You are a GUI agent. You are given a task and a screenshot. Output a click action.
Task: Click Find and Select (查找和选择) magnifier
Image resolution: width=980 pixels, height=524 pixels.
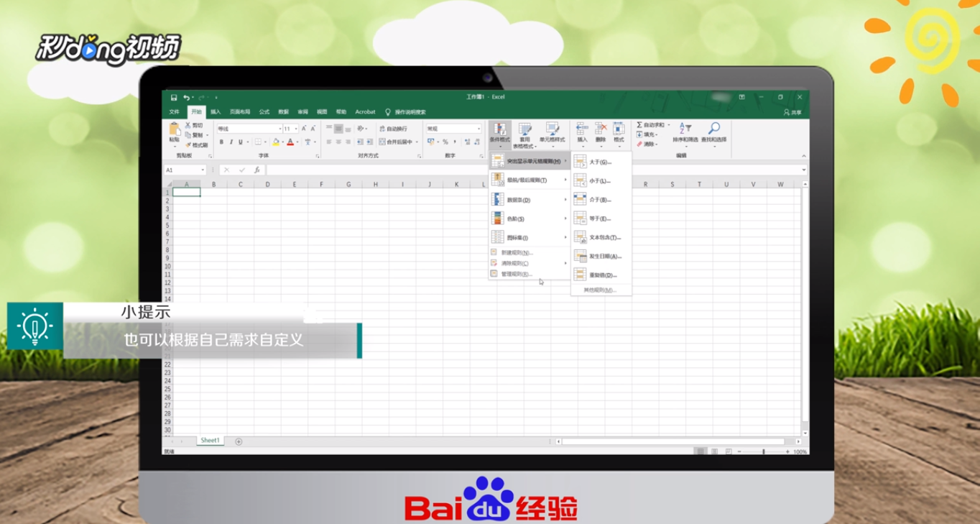point(714,134)
